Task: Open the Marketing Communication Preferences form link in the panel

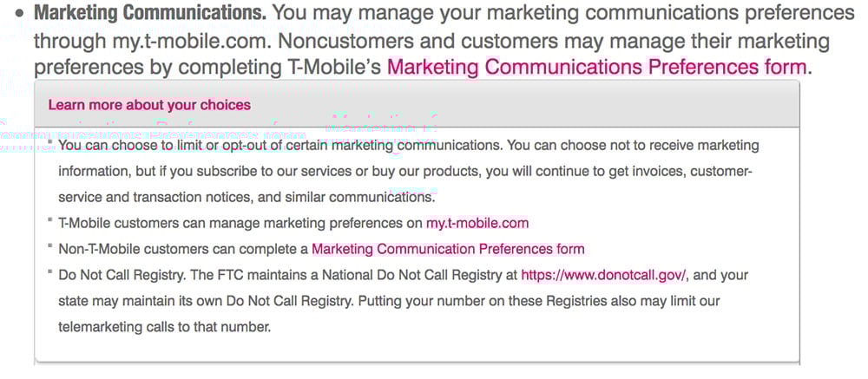Action: click(448, 249)
